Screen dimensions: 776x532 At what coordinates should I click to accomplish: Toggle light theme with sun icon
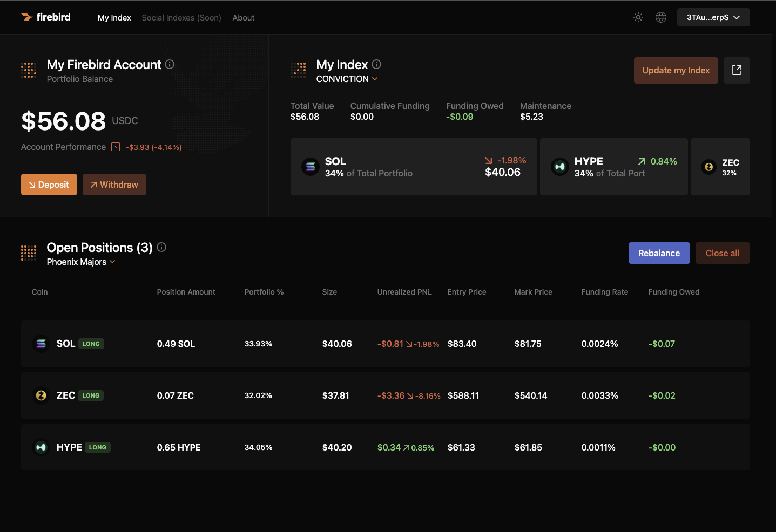click(638, 17)
